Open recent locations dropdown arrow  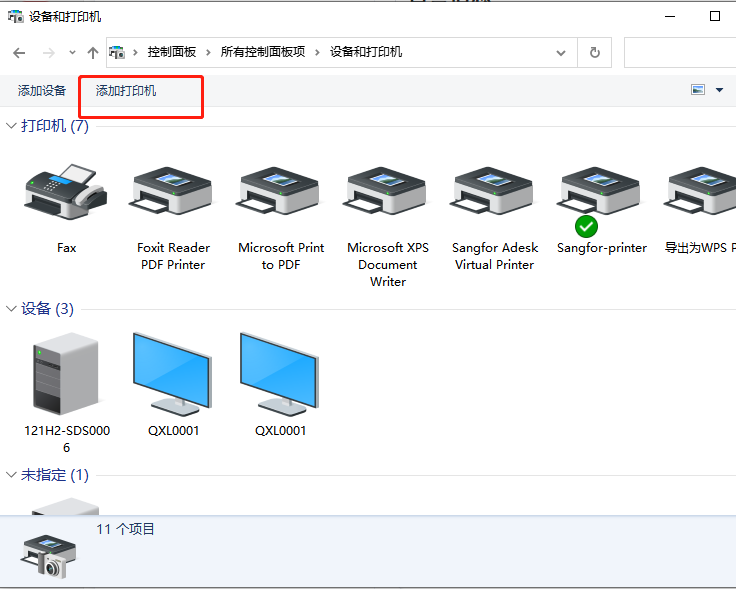(72, 53)
